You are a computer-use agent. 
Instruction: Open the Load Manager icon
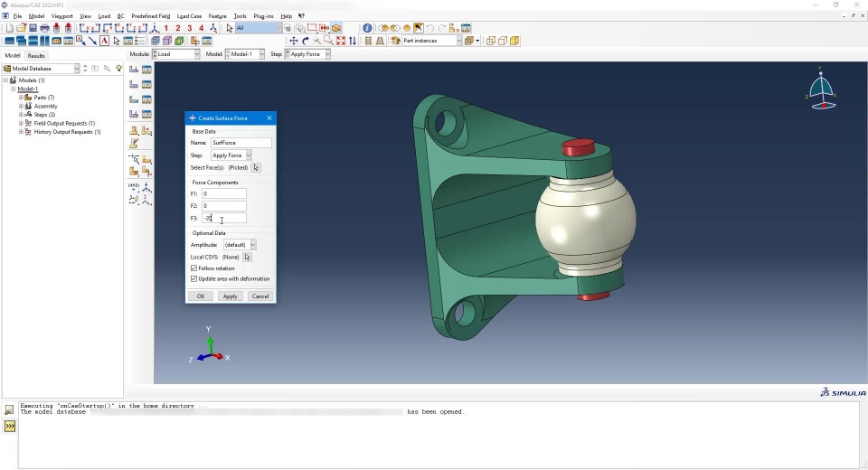pos(146,70)
